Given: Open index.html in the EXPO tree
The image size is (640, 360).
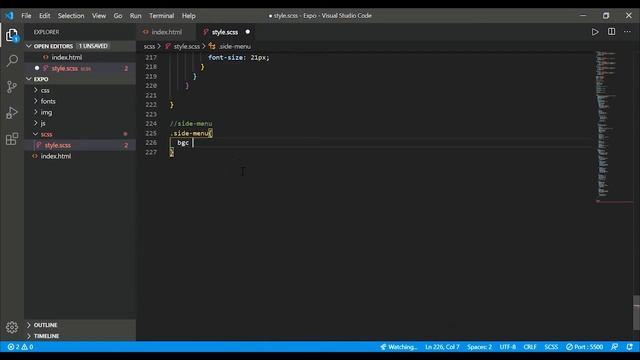Looking at the screenshot, I should click(x=80, y=156).
